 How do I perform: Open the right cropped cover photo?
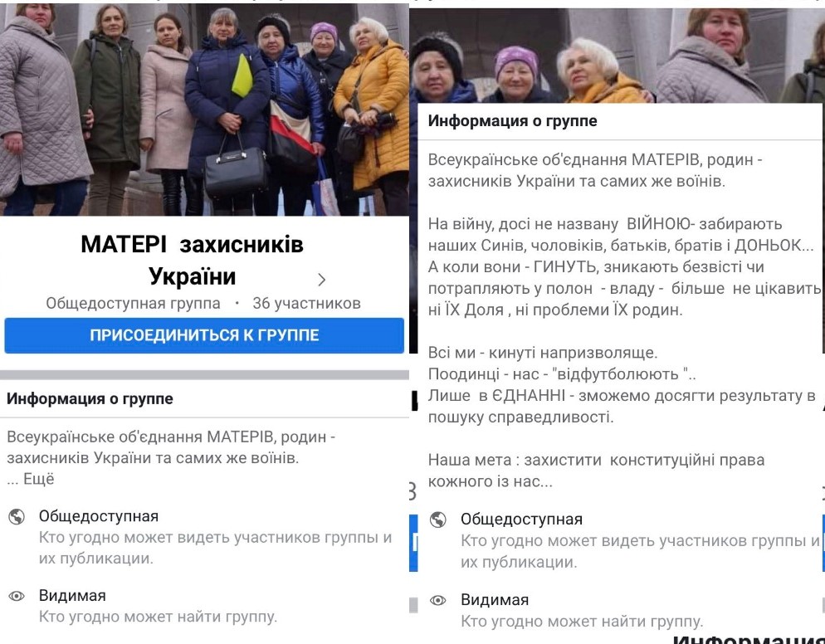pos(617,56)
